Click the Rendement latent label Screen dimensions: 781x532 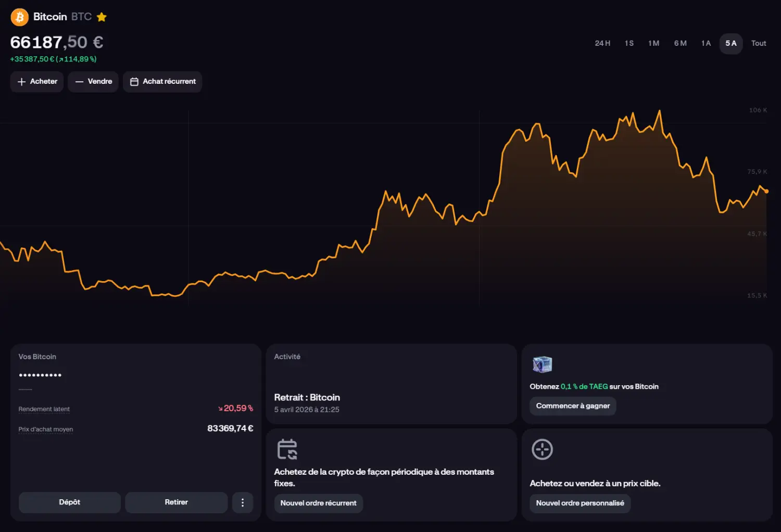[x=44, y=409]
